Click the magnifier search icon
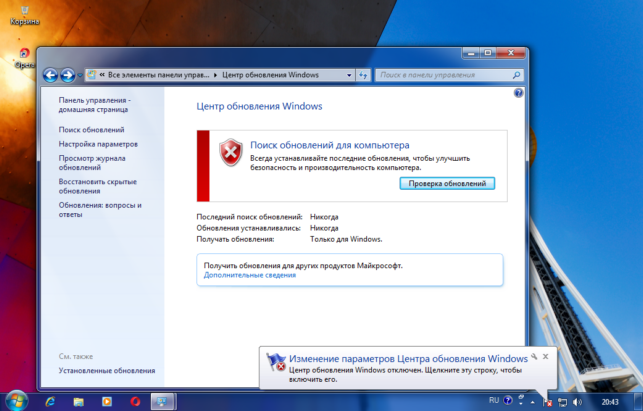The height and width of the screenshot is (411, 643). (x=516, y=75)
